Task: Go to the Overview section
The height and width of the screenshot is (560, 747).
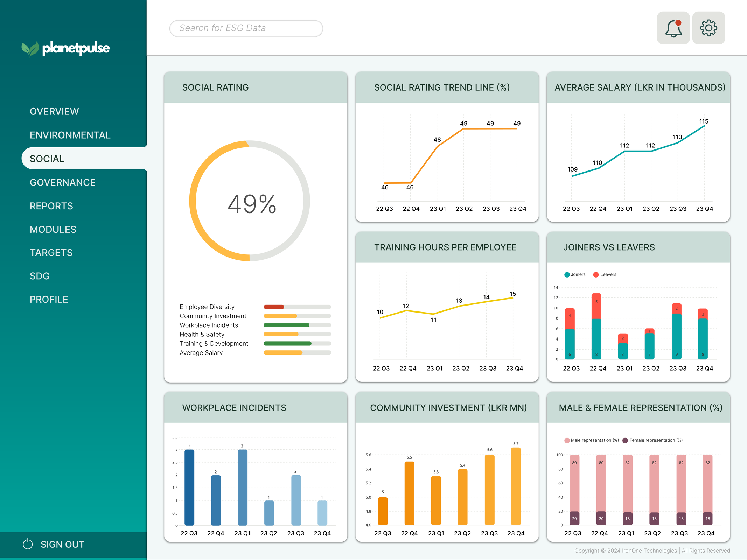Action: coord(54,111)
